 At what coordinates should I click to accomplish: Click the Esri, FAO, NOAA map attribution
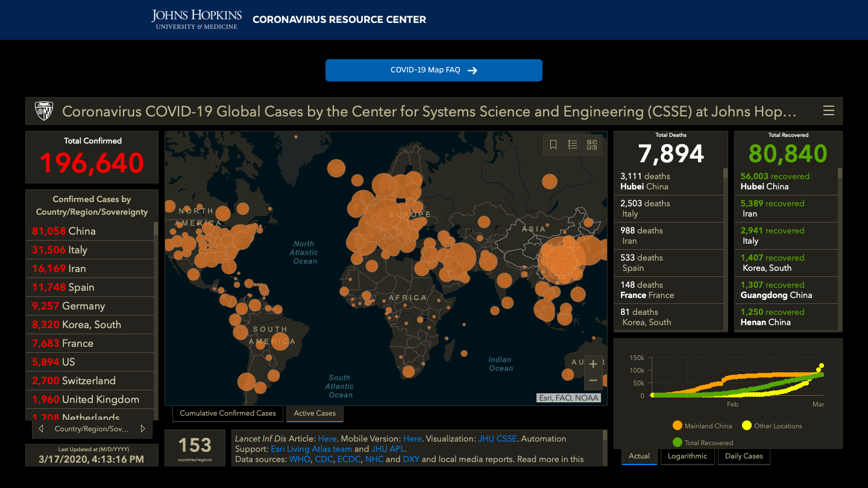click(x=568, y=398)
